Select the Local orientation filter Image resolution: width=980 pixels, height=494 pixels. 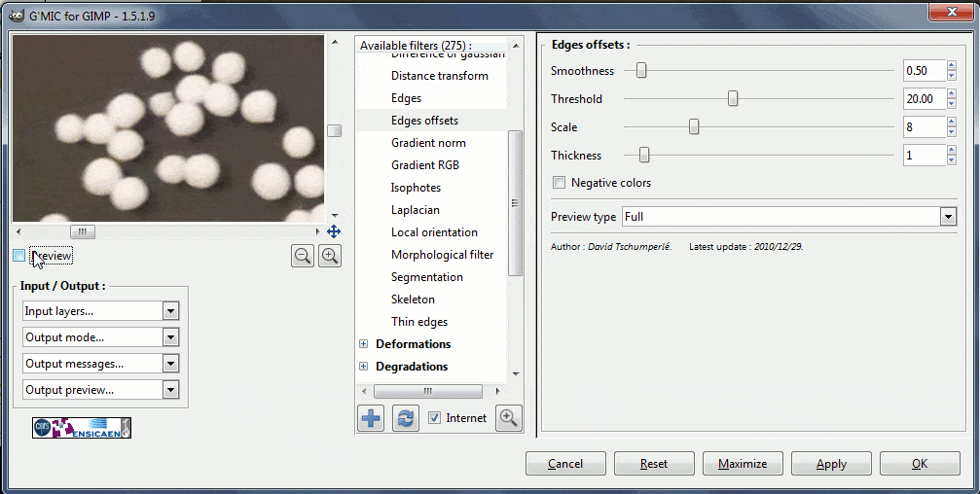[434, 232]
